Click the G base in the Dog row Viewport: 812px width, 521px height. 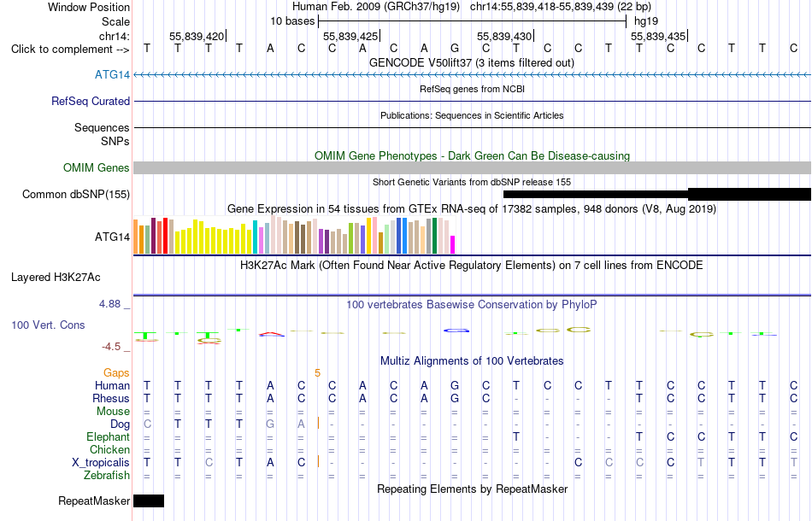pos(270,424)
